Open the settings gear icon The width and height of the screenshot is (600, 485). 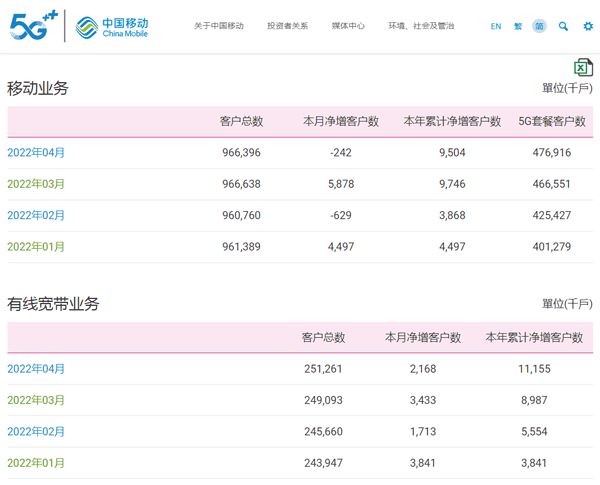point(587,26)
